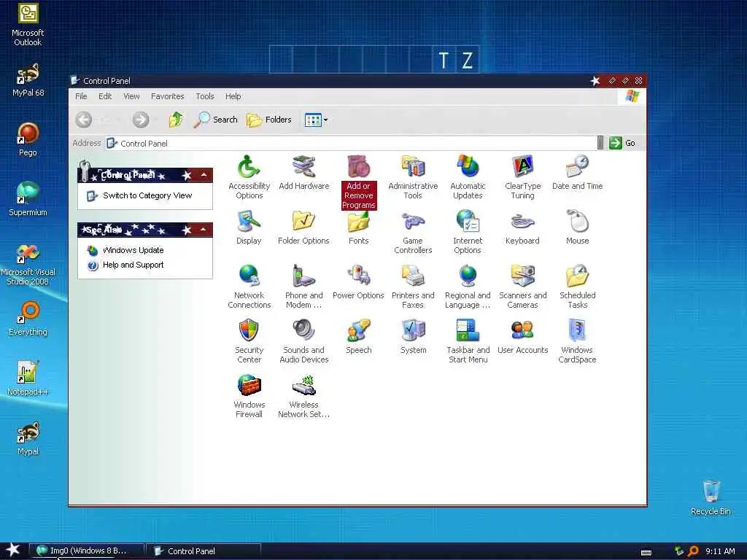Screen dimensions: 747x560
Task: Open System properties icon
Action: [x=413, y=337]
